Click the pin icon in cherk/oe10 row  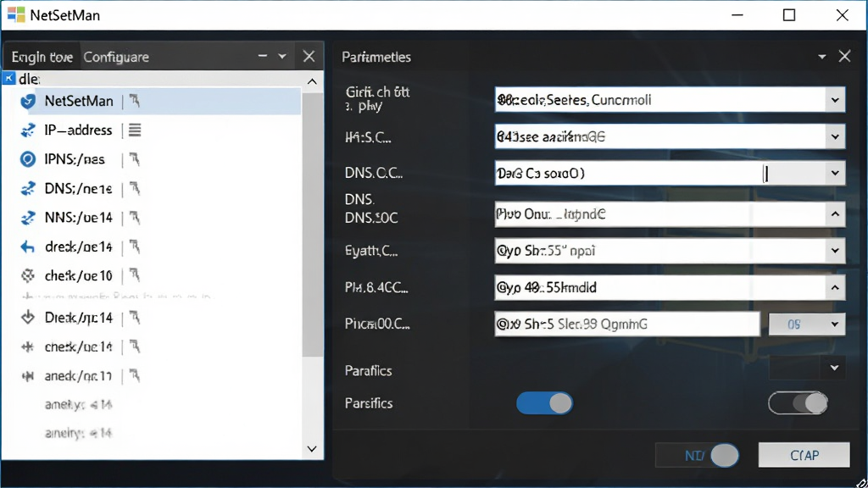coord(135,275)
